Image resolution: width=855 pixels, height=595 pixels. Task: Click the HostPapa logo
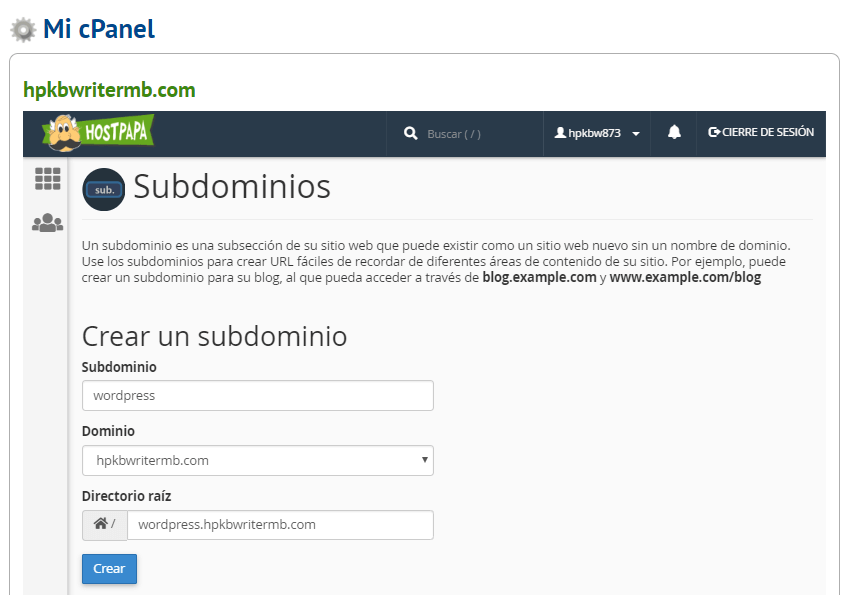tap(98, 133)
